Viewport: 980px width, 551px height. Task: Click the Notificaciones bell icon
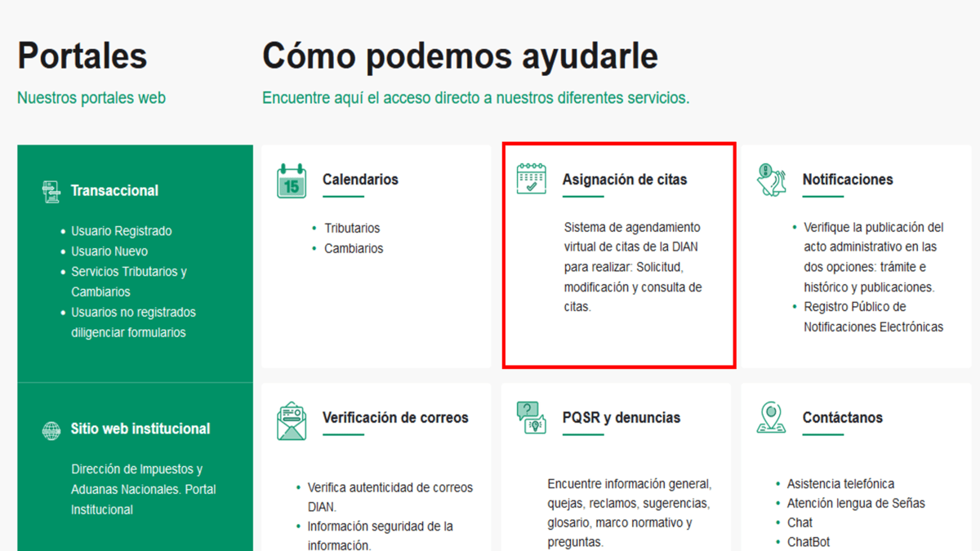[772, 180]
